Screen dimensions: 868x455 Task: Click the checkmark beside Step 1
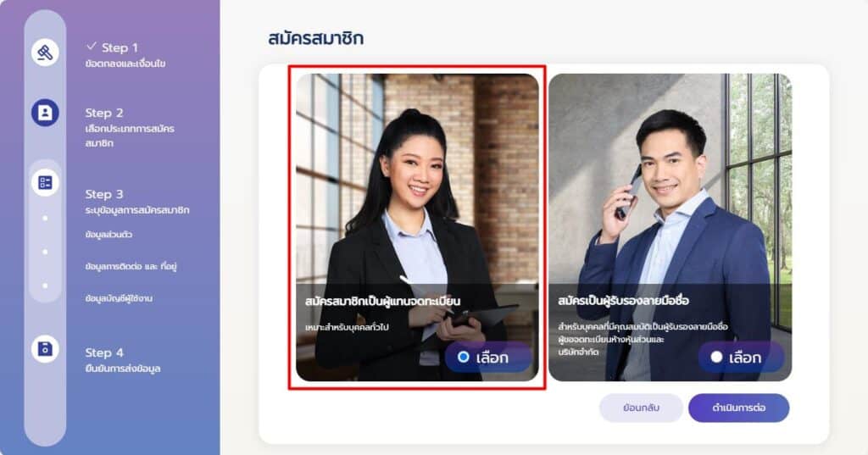click(92, 46)
